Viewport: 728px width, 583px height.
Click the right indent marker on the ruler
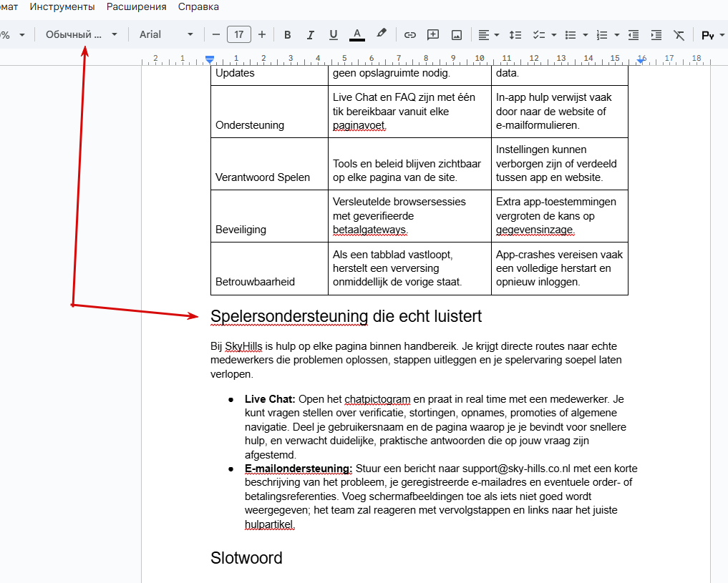coord(641,60)
